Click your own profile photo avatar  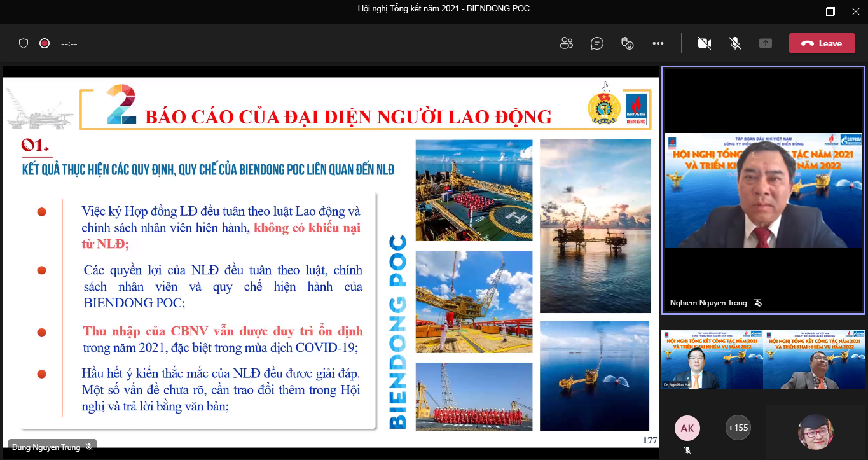click(816, 432)
